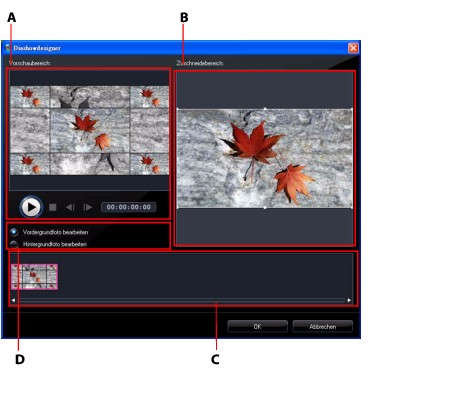Select the slide thumbnail in the strip
465x411 pixels.
pos(34,277)
